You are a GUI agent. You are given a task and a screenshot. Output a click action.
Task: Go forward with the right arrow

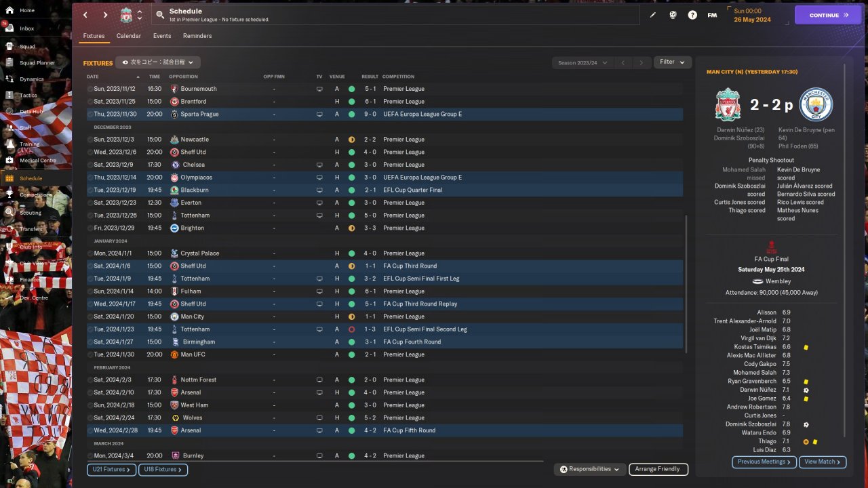105,15
